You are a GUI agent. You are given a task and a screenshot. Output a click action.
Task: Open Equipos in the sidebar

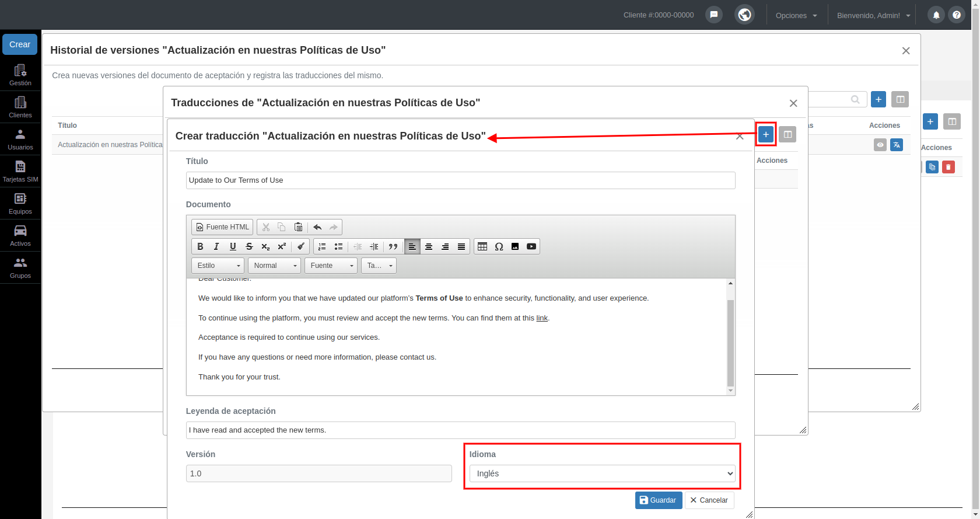point(20,203)
